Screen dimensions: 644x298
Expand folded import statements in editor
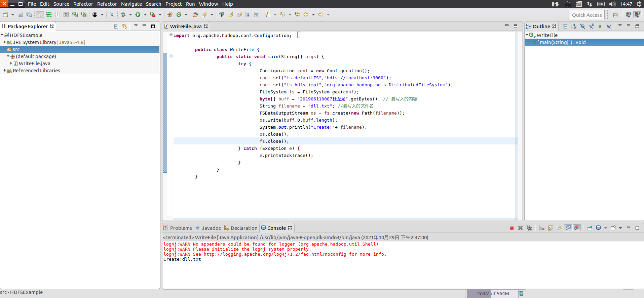(x=171, y=35)
